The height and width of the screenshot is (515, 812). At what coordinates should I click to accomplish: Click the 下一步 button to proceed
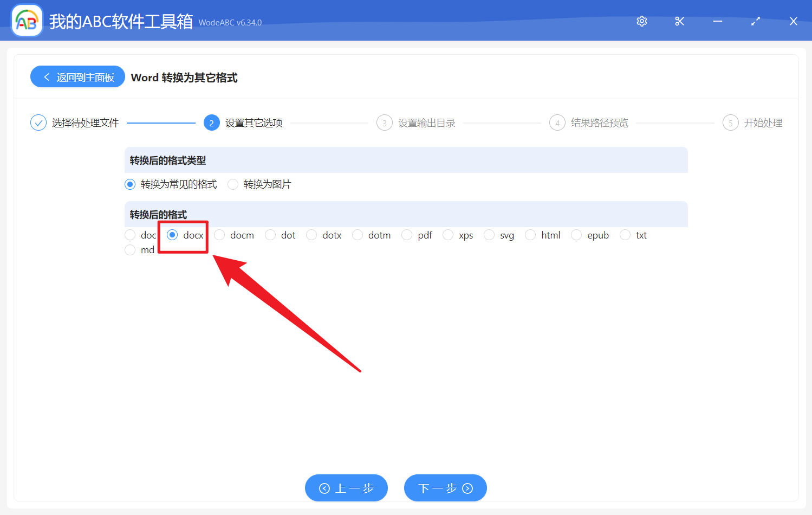coord(445,487)
